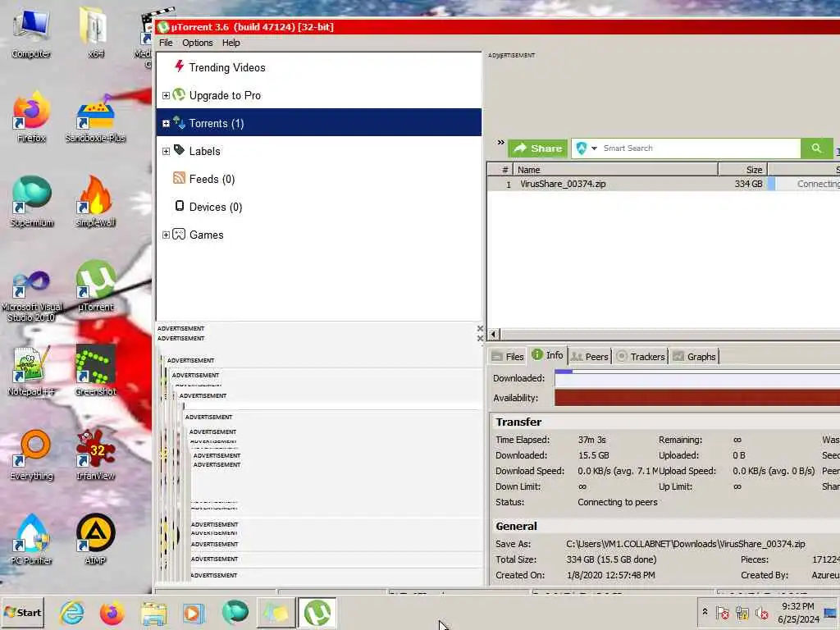Click the red Availability bar

pos(697,398)
